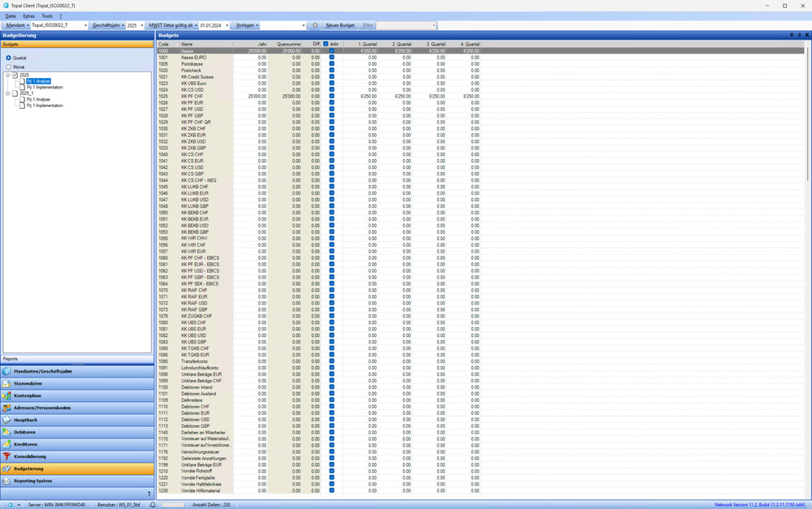Toggle the auto checkbox for Kasse EURO row
812x509 pixels.
[x=331, y=58]
